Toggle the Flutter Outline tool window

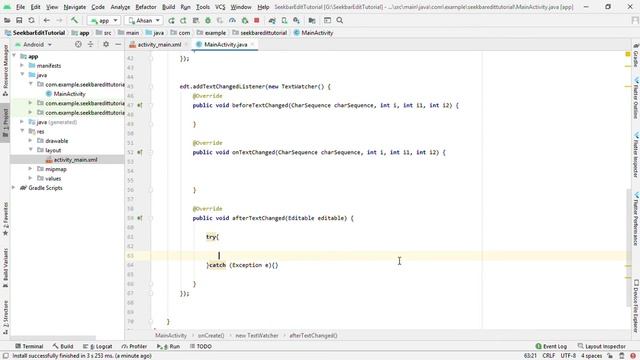point(636,98)
